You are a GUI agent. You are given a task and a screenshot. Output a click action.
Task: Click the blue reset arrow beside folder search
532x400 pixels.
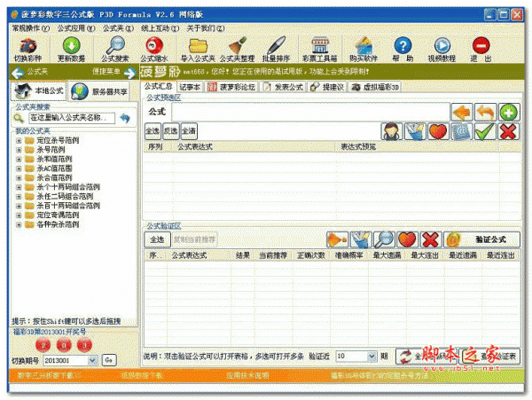pyautogui.click(x=125, y=118)
